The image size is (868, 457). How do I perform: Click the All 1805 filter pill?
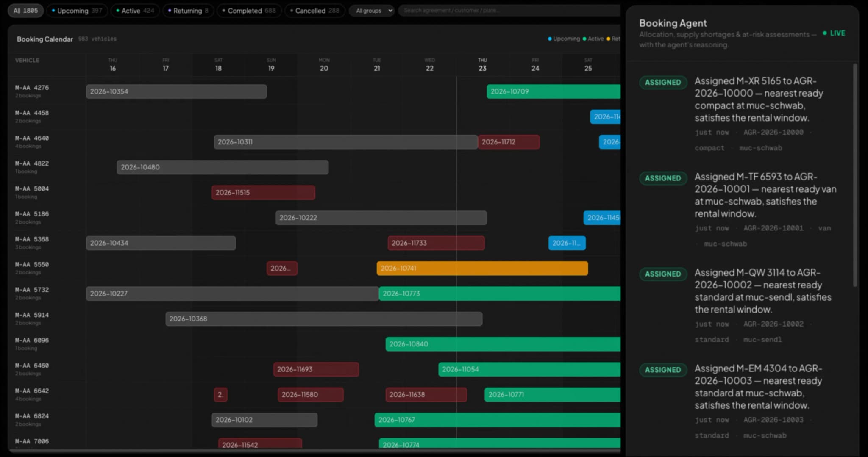25,11
